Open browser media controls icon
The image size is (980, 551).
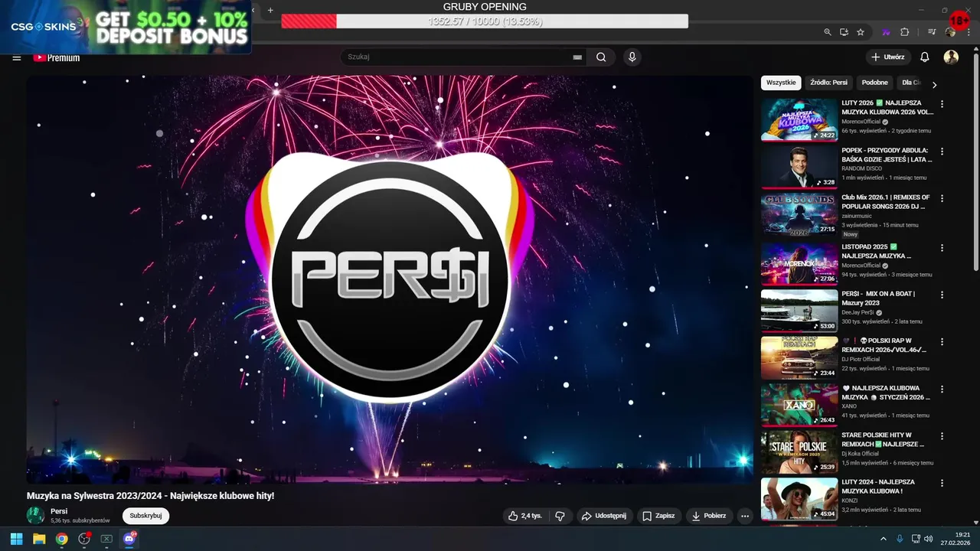[932, 32]
